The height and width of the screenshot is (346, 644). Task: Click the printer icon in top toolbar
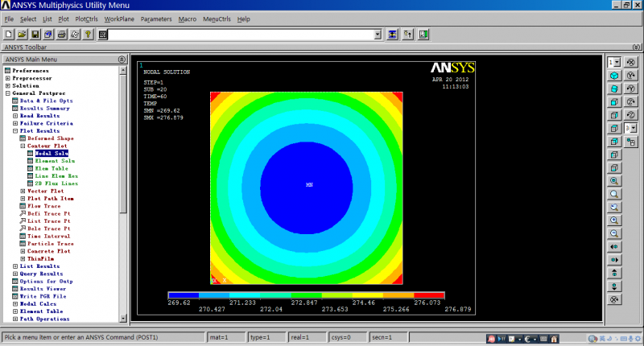[x=61, y=35]
